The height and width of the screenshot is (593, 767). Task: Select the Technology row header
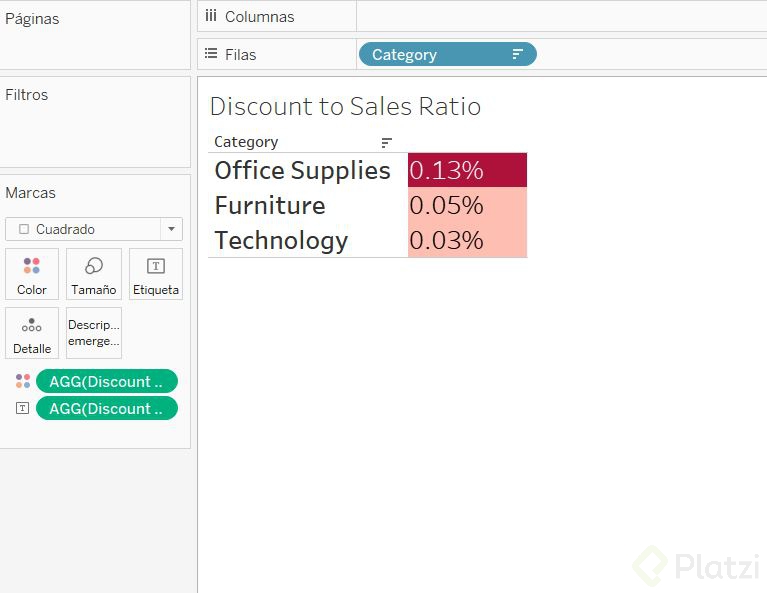(x=281, y=241)
